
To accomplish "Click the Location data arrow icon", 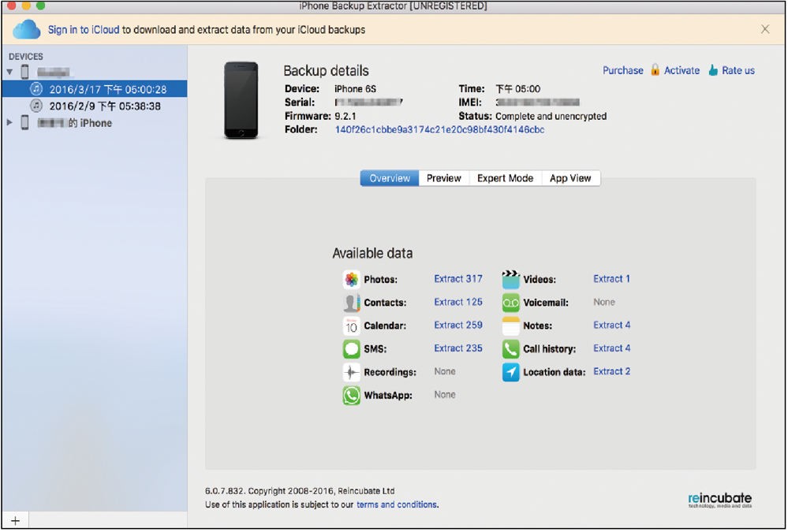I will (510, 372).
